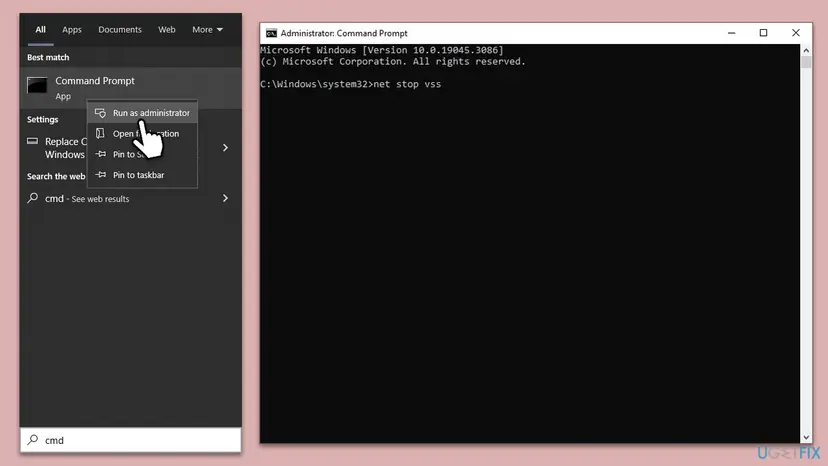Screen dimensions: 828x466
Task: Click the Replace Command Prompt settings icon
Action: (33, 141)
